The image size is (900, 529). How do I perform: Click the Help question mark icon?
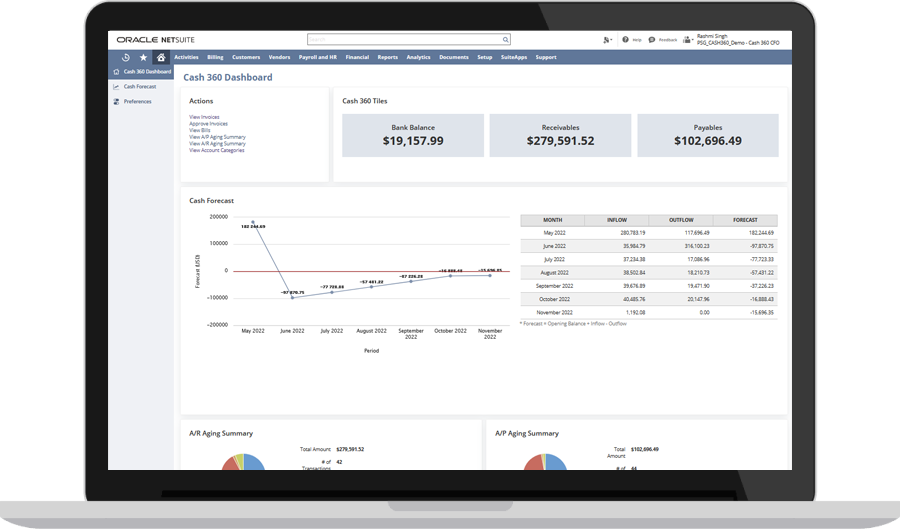click(625, 40)
